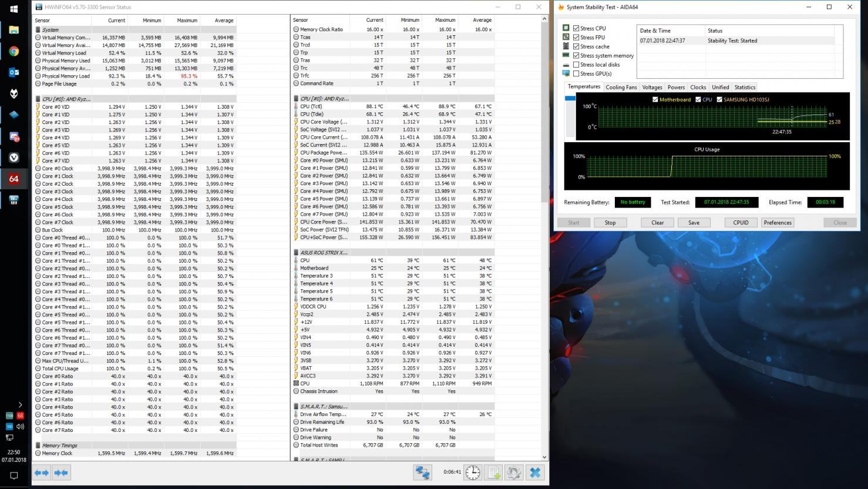Show hidden tray icons with the chevron
This screenshot has width=868, height=489.
pos(20,404)
